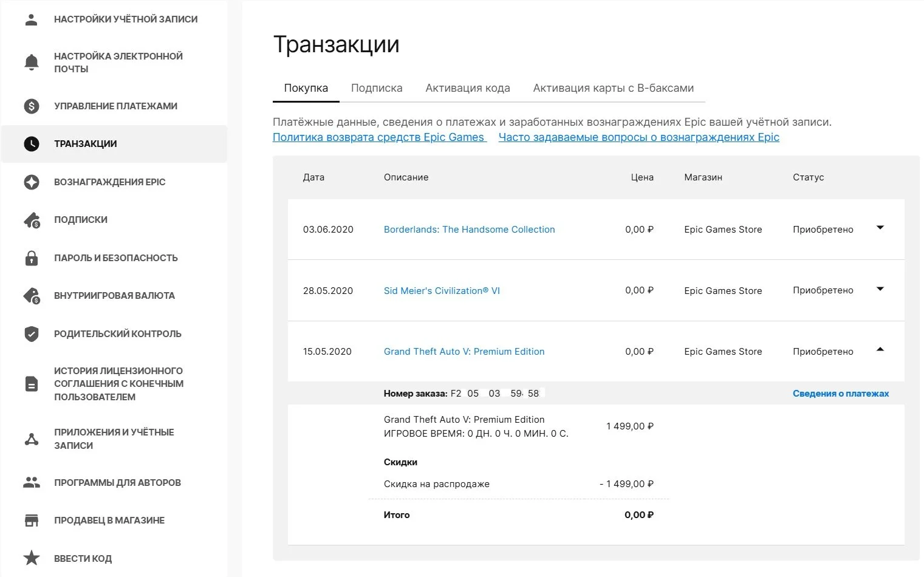The image size is (924, 577).
Task: Click the password and security lock icon
Action: 31,258
